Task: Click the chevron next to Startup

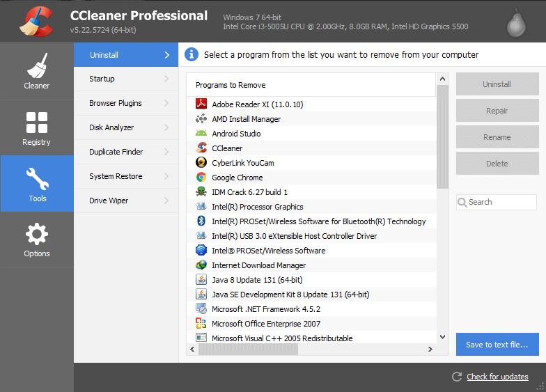Action: [166, 79]
